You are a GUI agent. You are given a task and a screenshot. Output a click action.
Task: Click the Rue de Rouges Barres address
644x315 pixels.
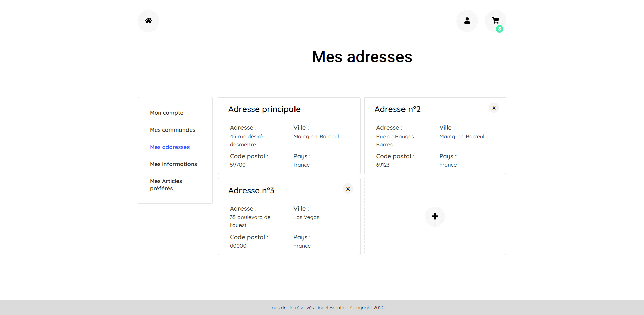[x=395, y=140]
